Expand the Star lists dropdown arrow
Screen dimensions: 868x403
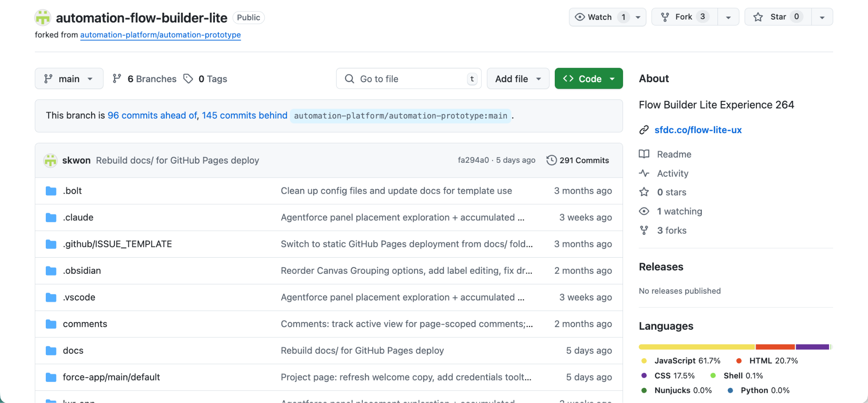(x=822, y=17)
